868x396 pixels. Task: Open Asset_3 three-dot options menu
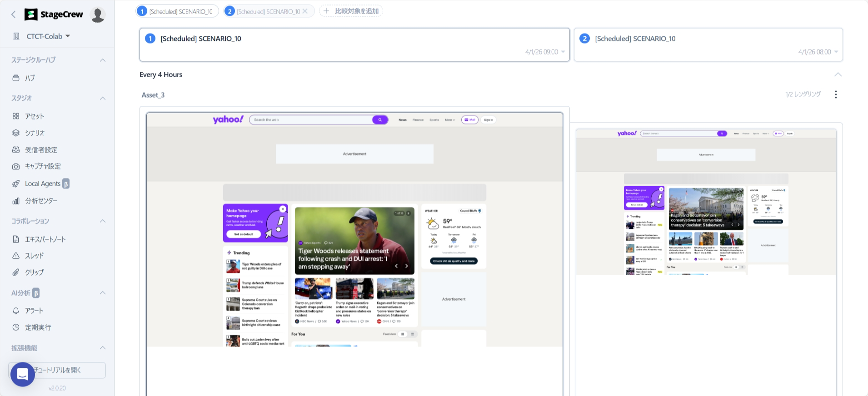pos(836,94)
